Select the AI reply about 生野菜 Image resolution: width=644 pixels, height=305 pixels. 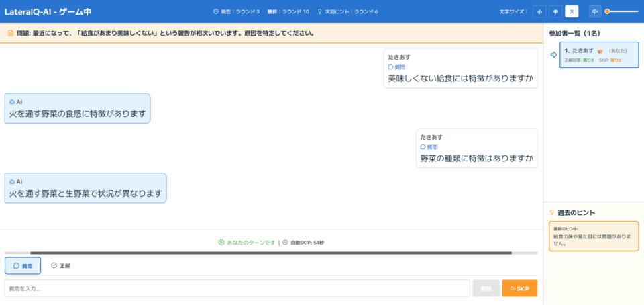pos(85,188)
